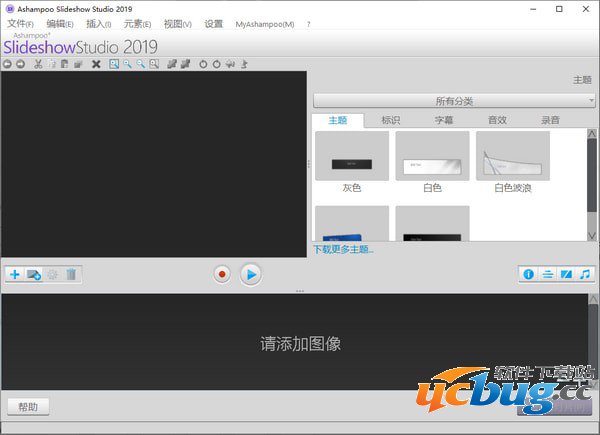Image resolution: width=600 pixels, height=435 pixels.
Task: Click the zoom to fit icon
Action: point(115,64)
